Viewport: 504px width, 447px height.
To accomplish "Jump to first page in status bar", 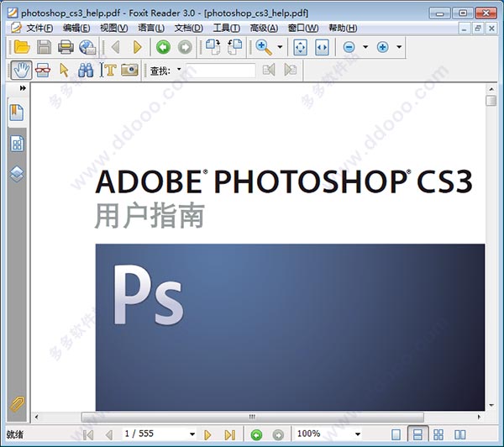I will [x=88, y=435].
